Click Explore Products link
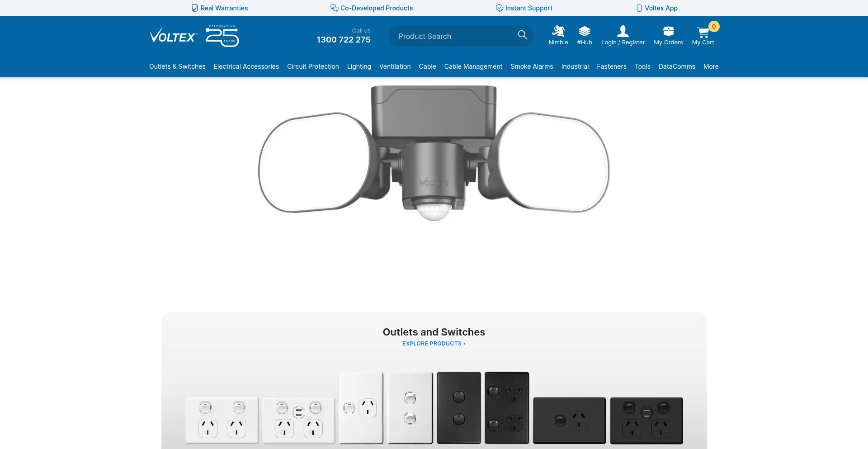This screenshot has height=449, width=868. click(x=434, y=344)
